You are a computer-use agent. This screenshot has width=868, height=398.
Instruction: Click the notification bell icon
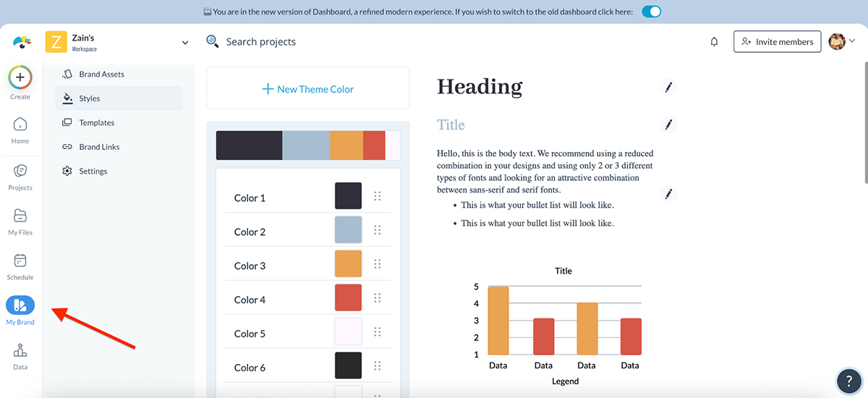coord(714,42)
